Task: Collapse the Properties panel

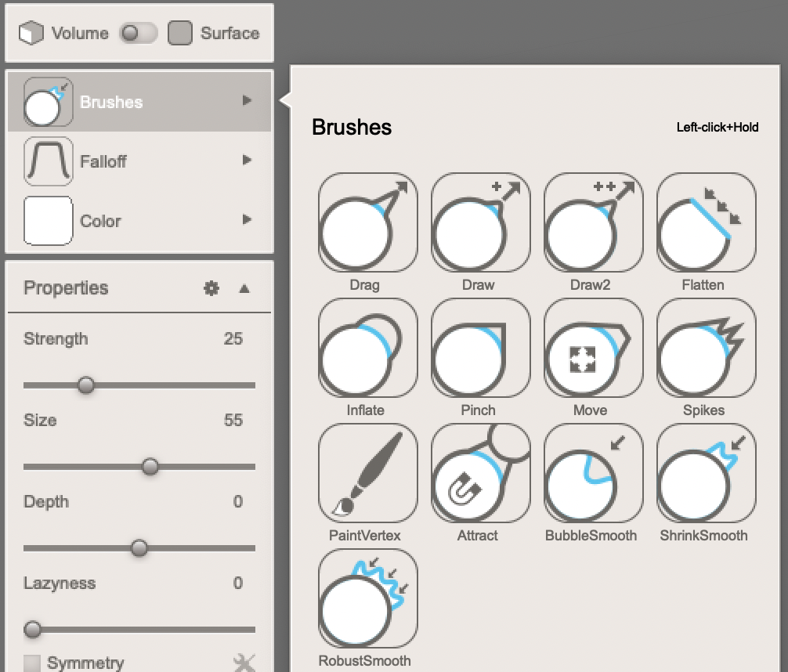Action: pos(244,288)
